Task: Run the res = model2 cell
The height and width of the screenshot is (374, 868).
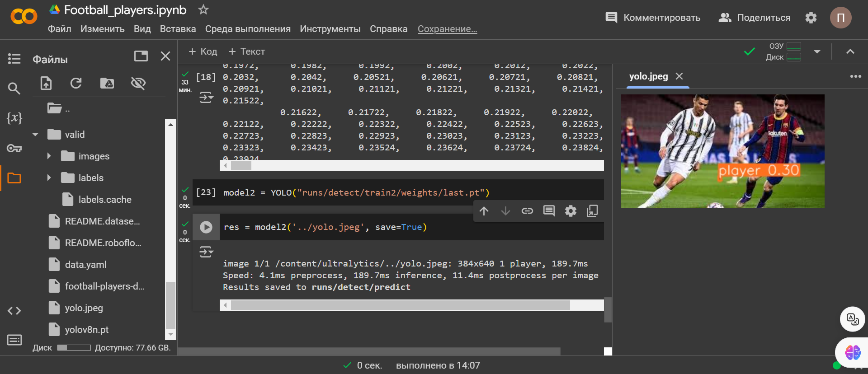Action: point(206,227)
